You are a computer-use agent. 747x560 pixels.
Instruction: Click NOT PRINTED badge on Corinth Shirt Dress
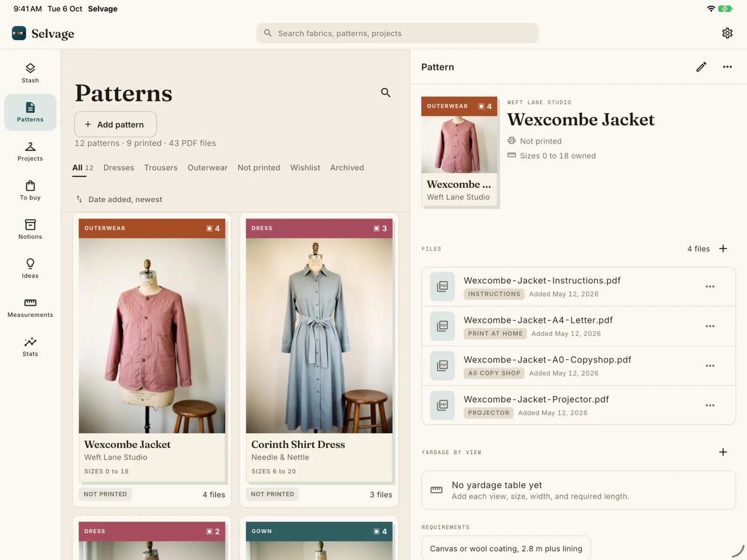pos(272,494)
